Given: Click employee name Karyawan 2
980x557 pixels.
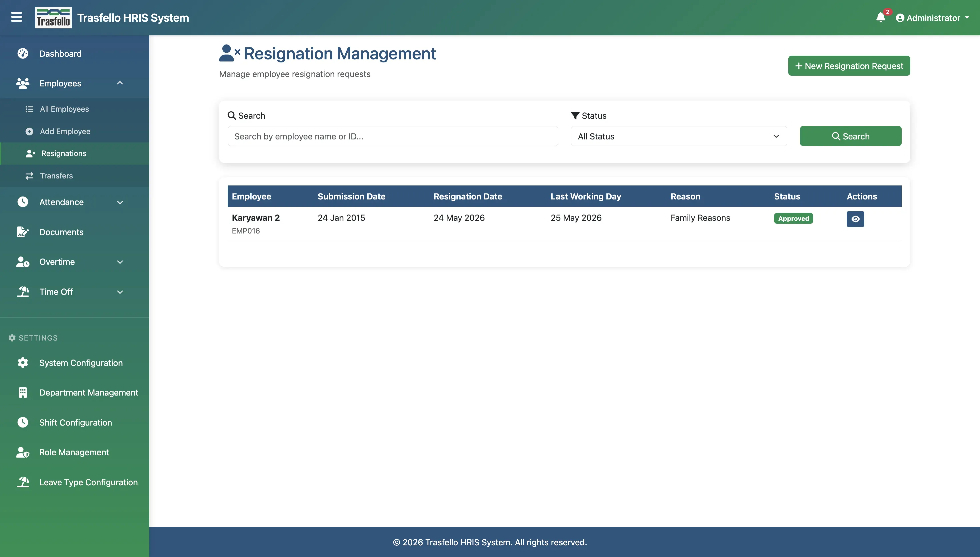Looking at the screenshot, I should [x=256, y=218].
